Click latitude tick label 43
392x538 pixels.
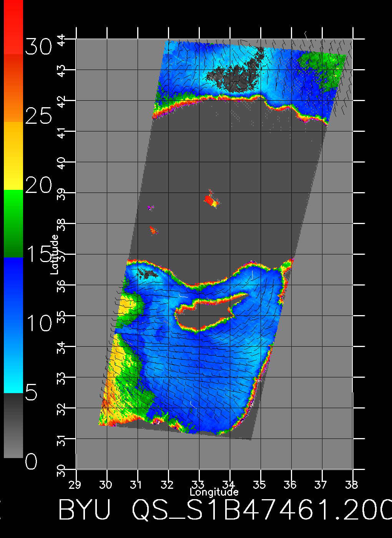pyautogui.click(x=61, y=70)
